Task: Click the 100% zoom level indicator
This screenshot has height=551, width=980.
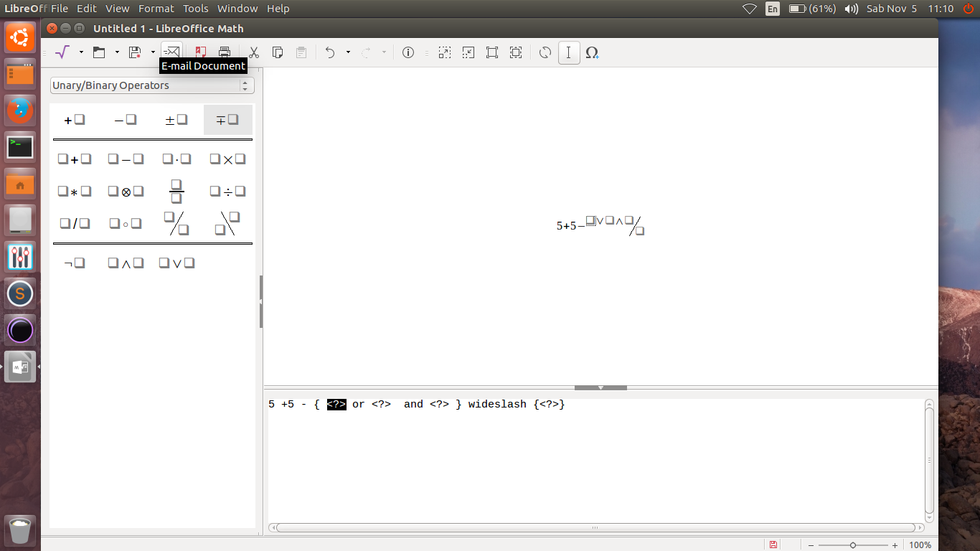Action: click(920, 545)
